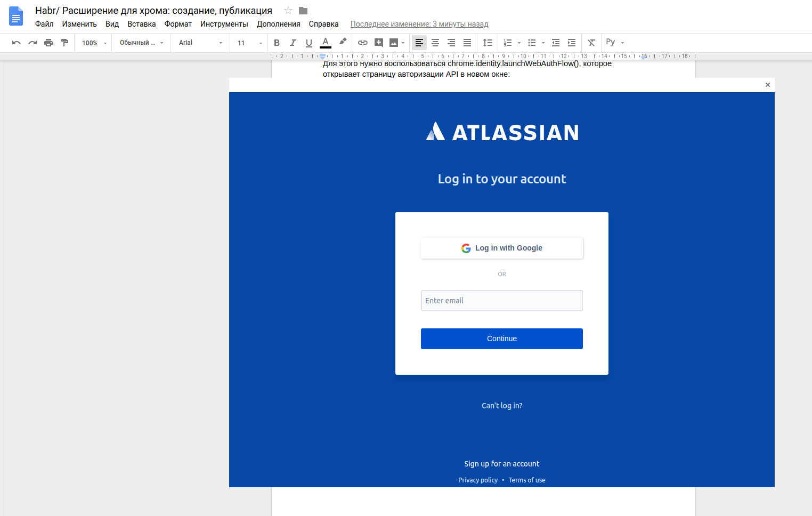
Task: Insert a link via toolbar icon
Action: pos(363,43)
